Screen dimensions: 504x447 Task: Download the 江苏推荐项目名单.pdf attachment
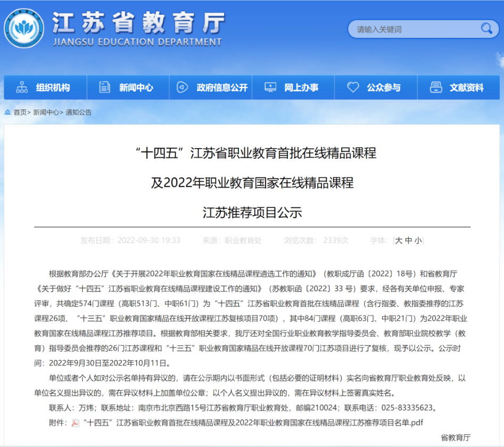(253, 423)
